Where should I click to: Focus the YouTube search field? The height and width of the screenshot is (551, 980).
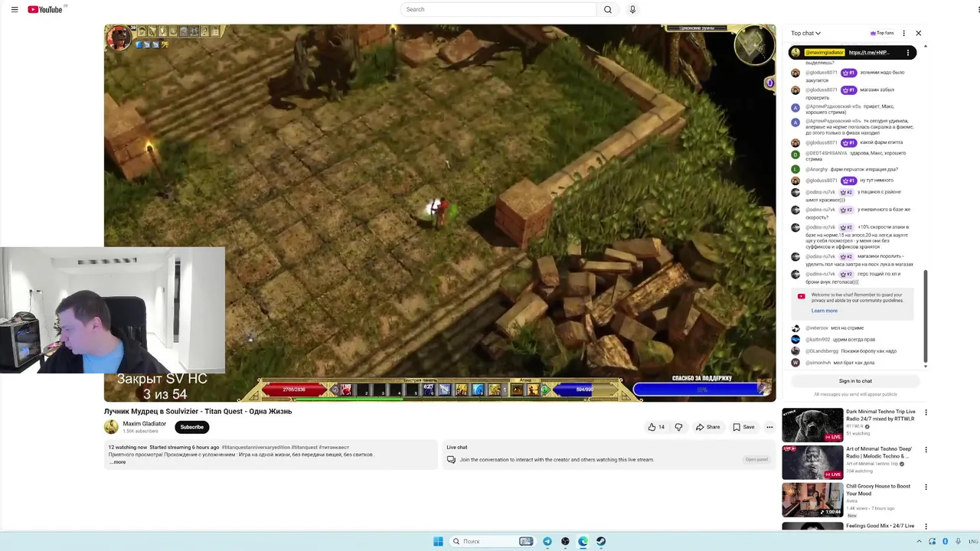point(498,9)
